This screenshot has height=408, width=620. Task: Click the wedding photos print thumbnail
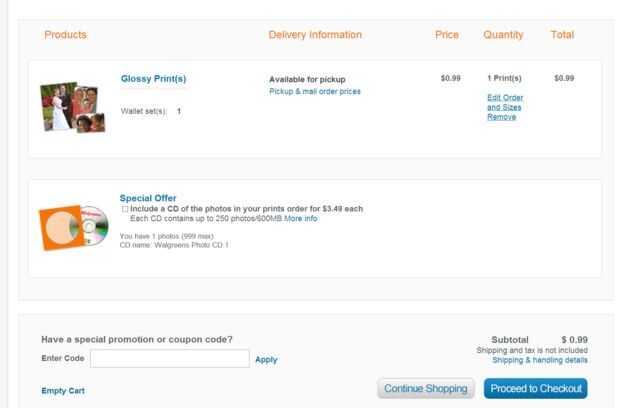coord(72,107)
